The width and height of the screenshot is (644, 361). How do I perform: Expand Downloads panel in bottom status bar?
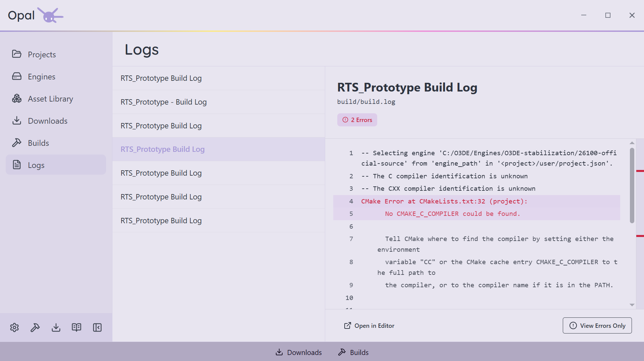pyautogui.click(x=298, y=352)
